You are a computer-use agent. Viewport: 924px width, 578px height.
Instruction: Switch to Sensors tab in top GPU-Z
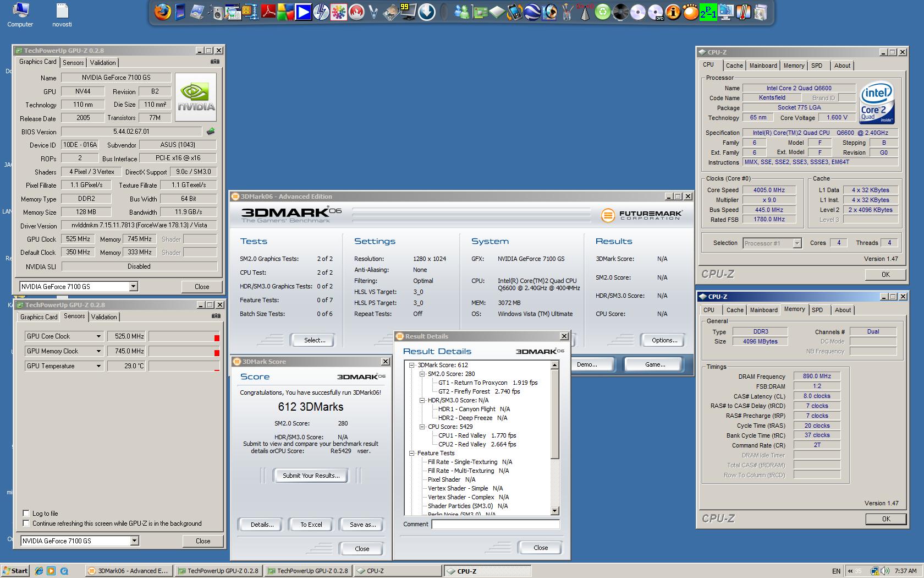73,63
